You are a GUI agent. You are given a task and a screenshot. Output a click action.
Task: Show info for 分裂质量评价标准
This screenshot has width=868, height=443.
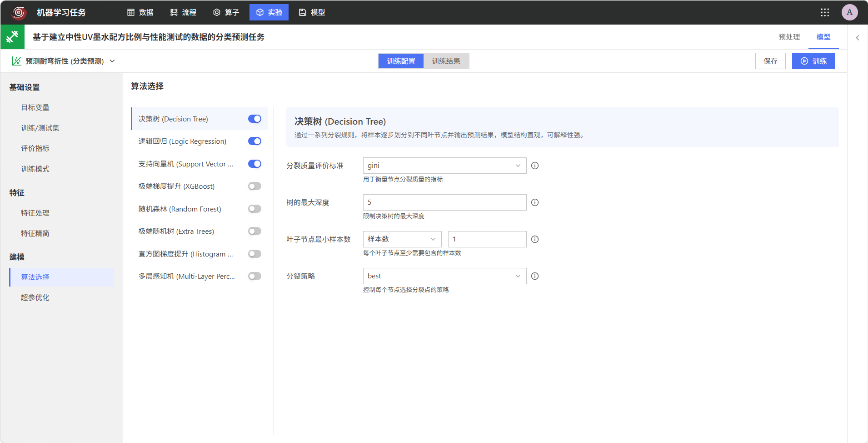point(535,166)
